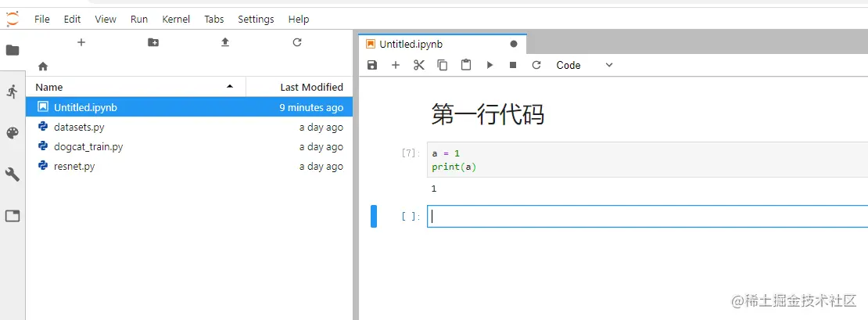Click 'a day ago' beside resnet.py
868x320 pixels.
coord(321,166)
